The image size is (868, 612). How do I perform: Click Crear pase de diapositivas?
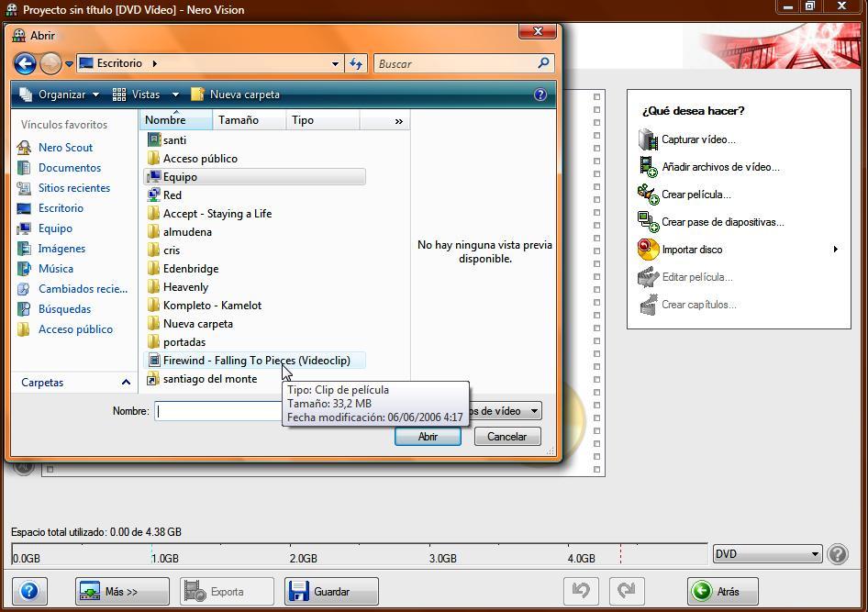[711, 222]
